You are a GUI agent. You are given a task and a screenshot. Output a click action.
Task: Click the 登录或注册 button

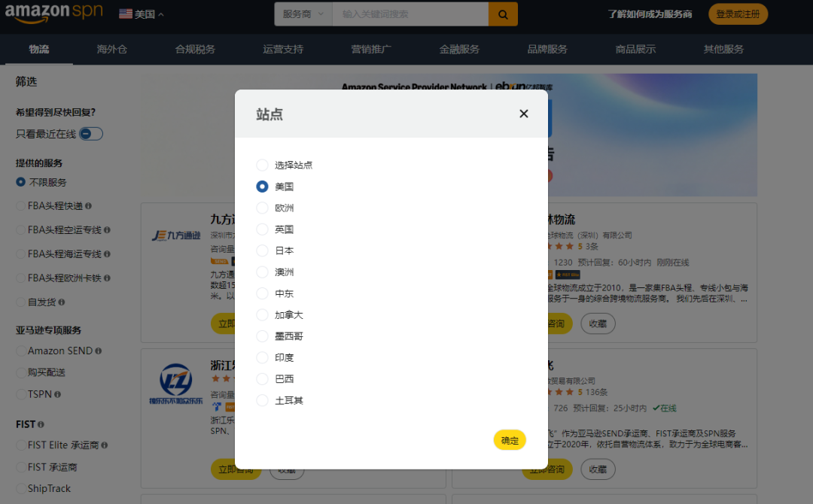[738, 14]
